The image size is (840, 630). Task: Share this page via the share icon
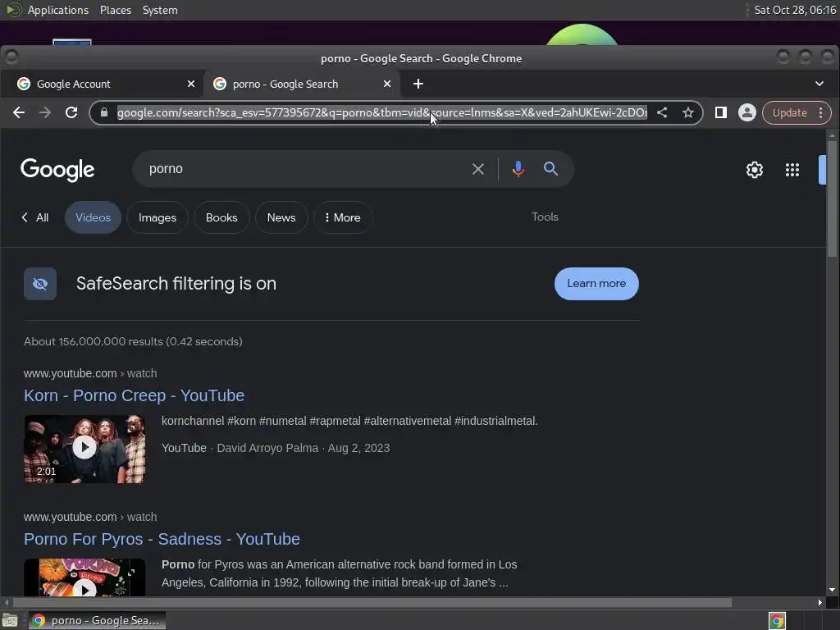(662, 112)
